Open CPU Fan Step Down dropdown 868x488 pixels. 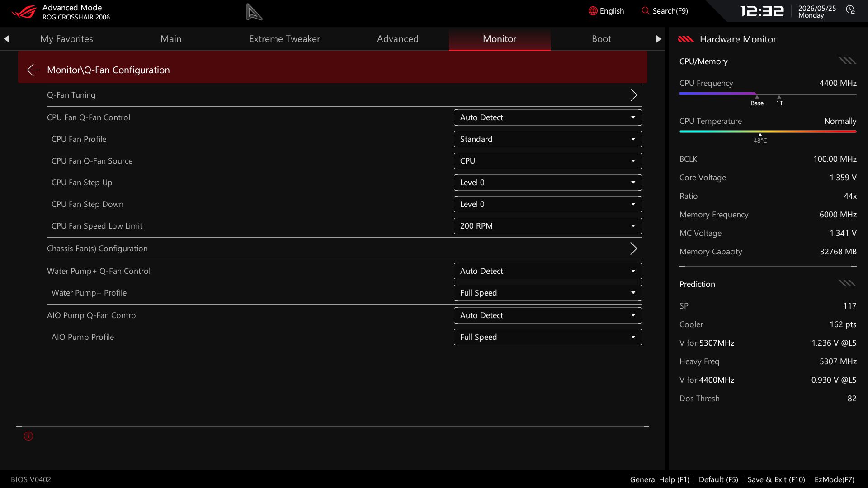547,204
